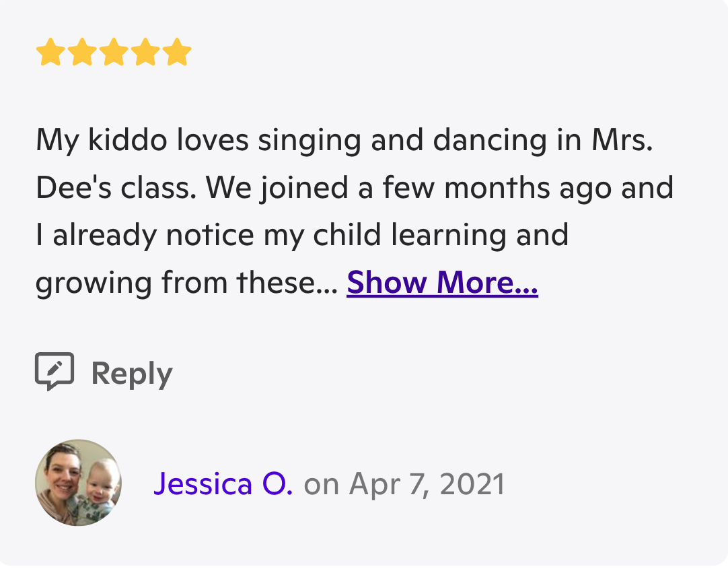Click the line "I already notice my child"
Screen dimensions: 728x571
pos(301,235)
